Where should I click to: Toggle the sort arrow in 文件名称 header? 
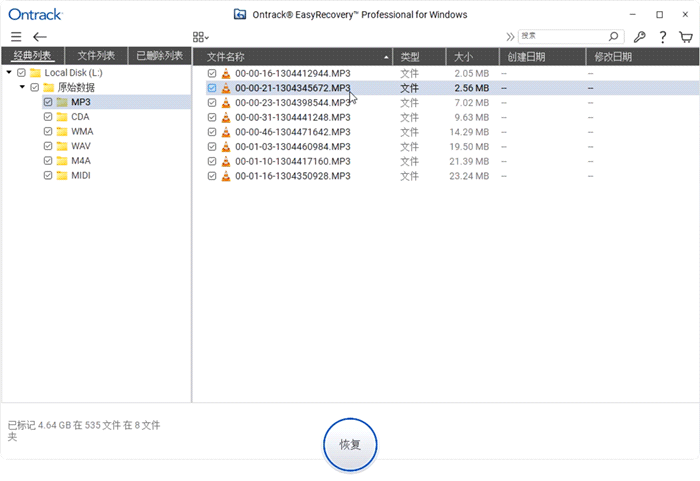point(386,57)
